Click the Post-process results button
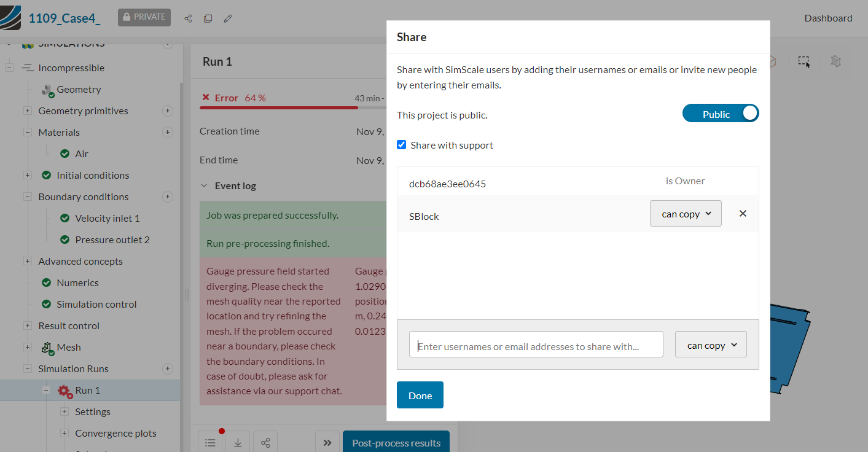The image size is (868, 452). pyautogui.click(x=396, y=443)
